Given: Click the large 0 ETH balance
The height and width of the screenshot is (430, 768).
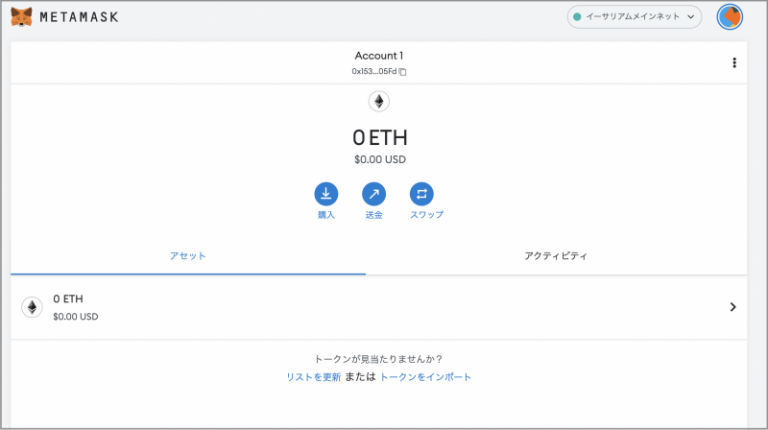Looking at the screenshot, I should [379, 138].
